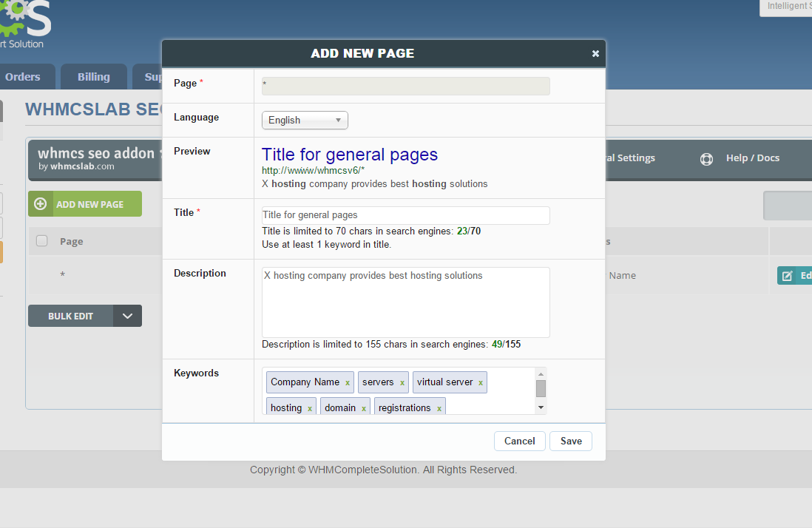Click the plus icon on Add New Page
812x528 pixels.
pos(41,204)
